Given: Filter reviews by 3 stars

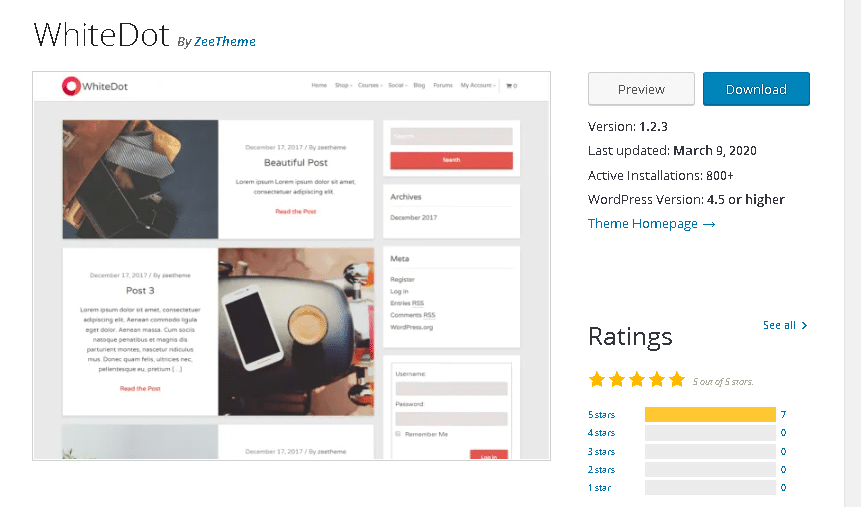Looking at the screenshot, I should pos(601,452).
